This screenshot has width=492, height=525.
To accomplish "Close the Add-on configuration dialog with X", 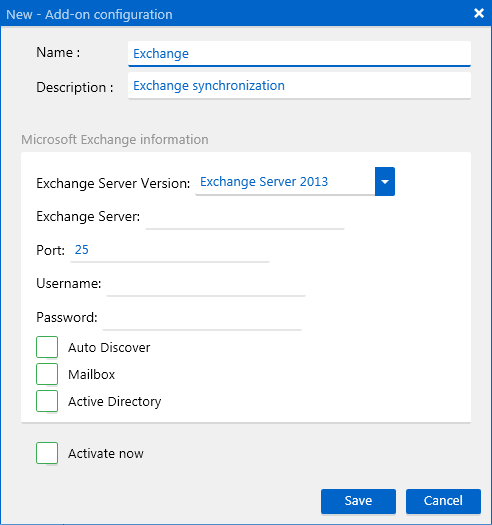I will [479, 13].
